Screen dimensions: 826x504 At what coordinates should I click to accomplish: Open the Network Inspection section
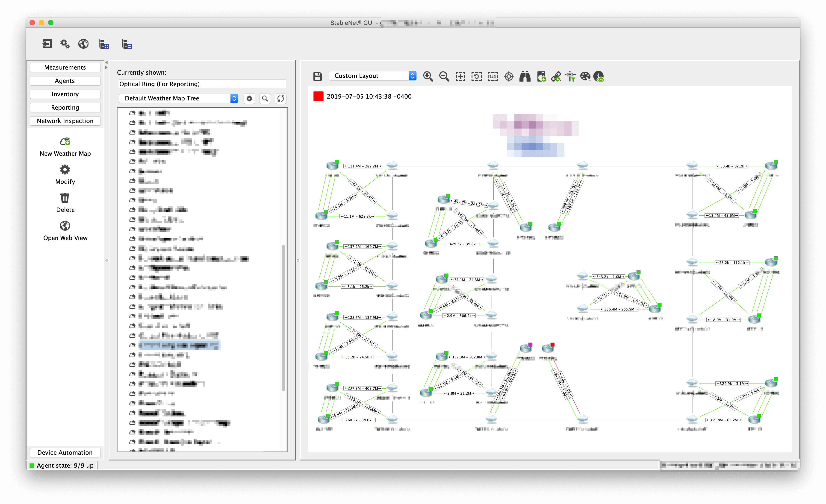(x=65, y=121)
